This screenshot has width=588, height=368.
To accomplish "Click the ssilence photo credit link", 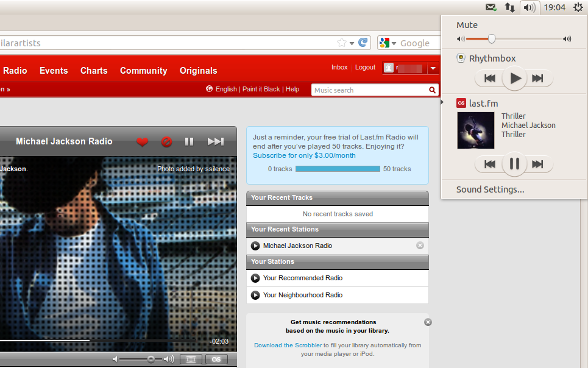I will pos(218,169).
